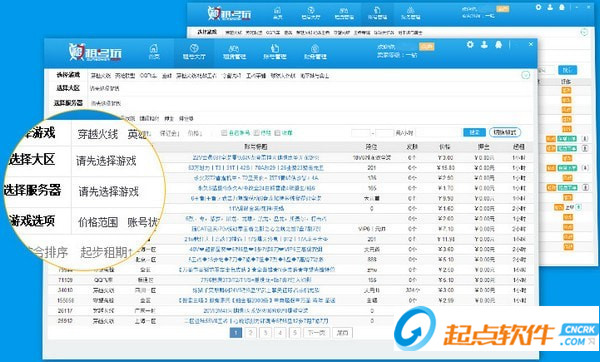The width and height of the screenshot is (600, 362).
Task: Jump to last page with 尾页
Action: (342, 332)
